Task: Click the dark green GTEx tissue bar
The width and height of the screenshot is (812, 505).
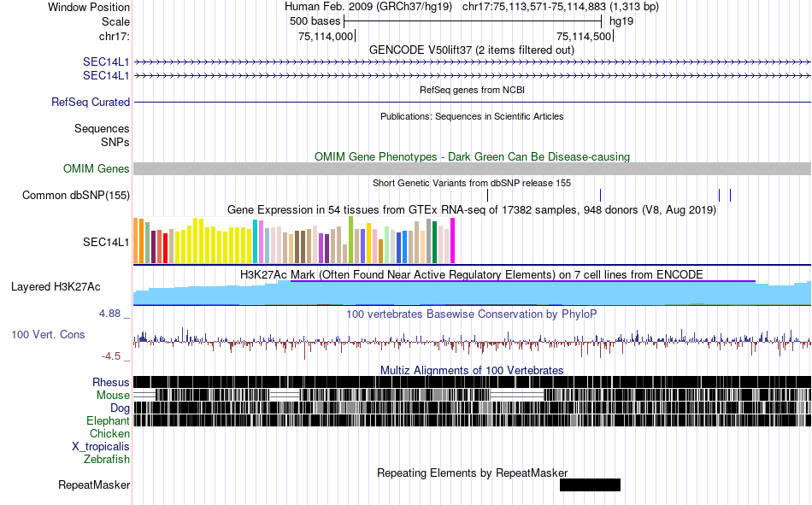Action: click(x=434, y=243)
